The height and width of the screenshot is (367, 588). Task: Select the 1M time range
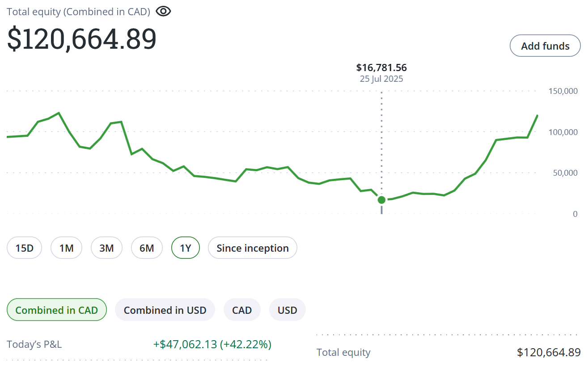pos(66,248)
